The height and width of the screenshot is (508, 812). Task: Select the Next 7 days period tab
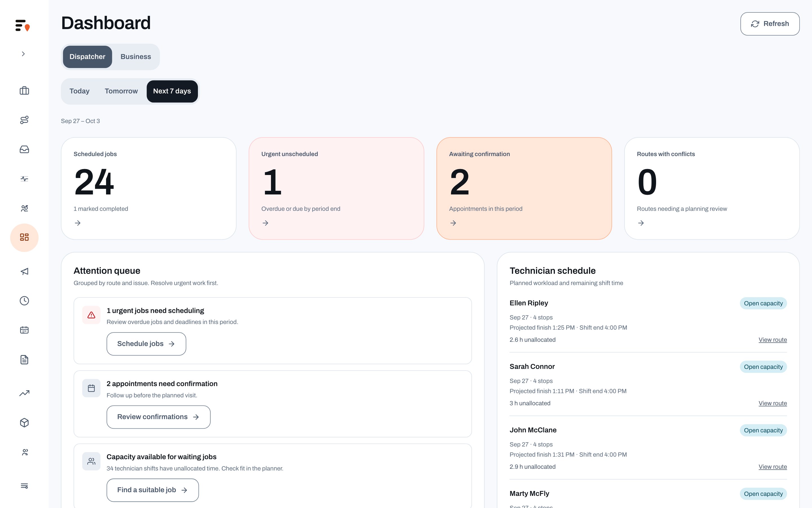172,91
